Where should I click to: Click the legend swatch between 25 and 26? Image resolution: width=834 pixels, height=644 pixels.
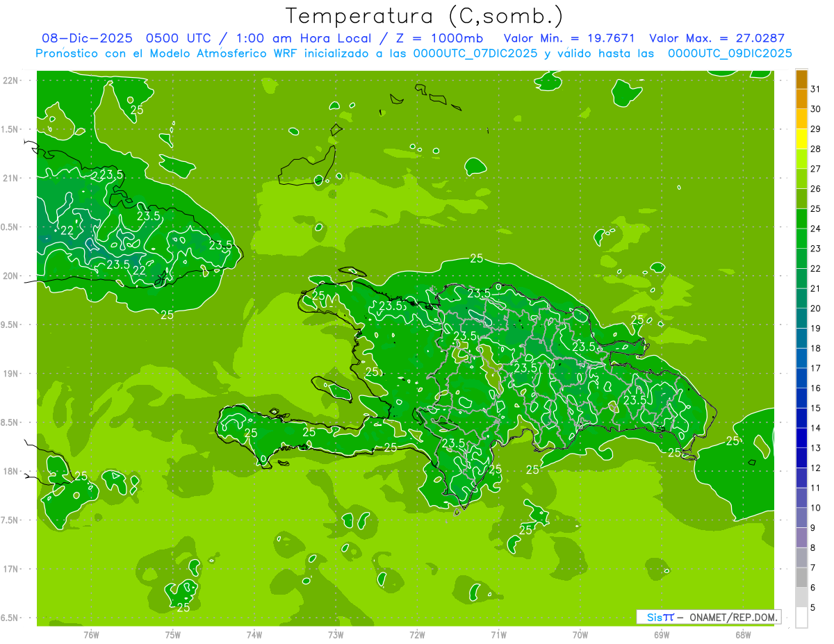coord(801,199)
